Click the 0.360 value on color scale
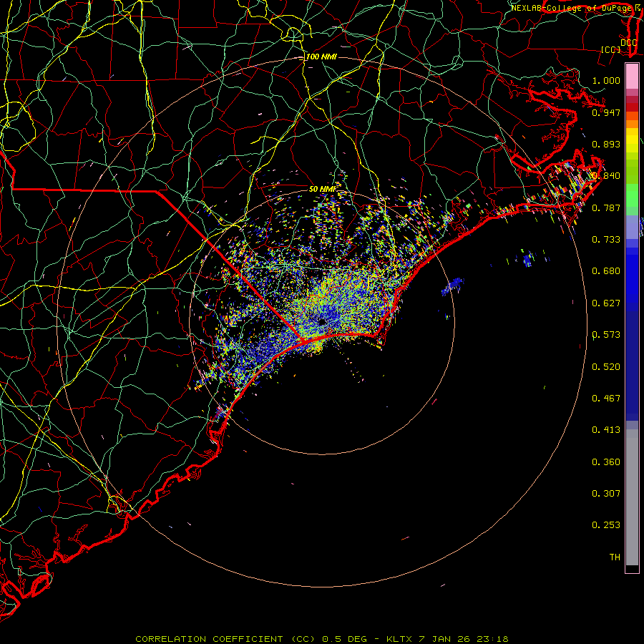644x644 pixels. click(x=606, y=462)
